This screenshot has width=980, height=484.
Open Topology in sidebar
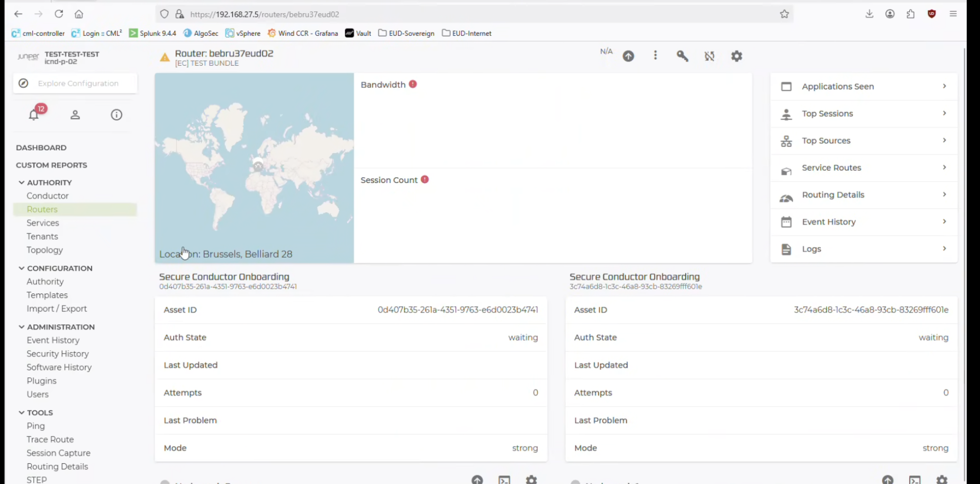pyautogui.click(x=44, y=250)
